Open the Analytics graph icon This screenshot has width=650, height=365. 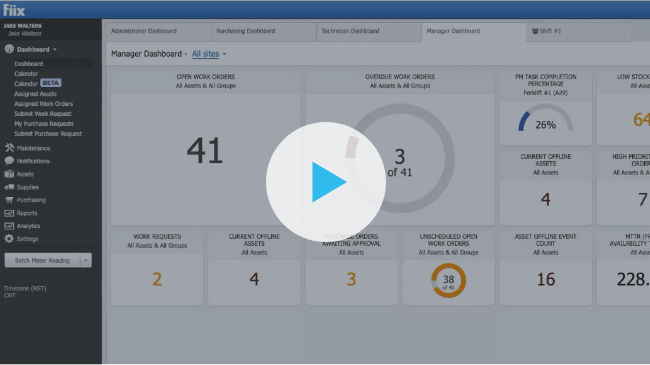[x=9, y=226]
